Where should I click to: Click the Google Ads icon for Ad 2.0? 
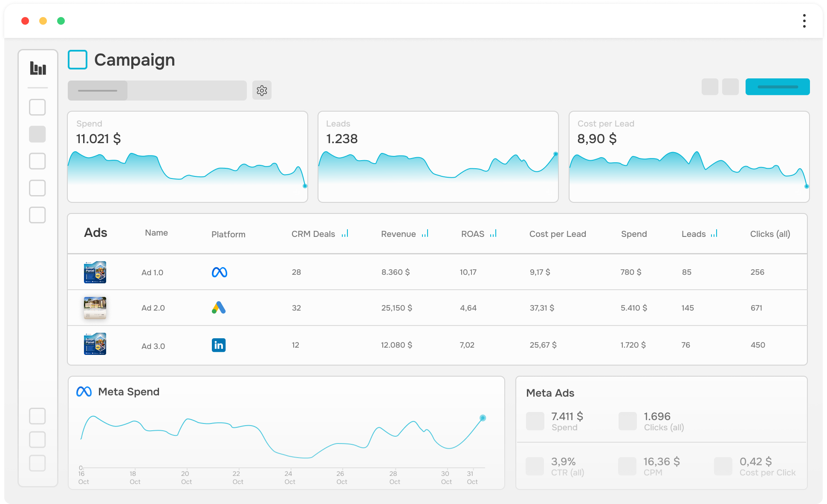pyautogui.click(x=219, y=308)
